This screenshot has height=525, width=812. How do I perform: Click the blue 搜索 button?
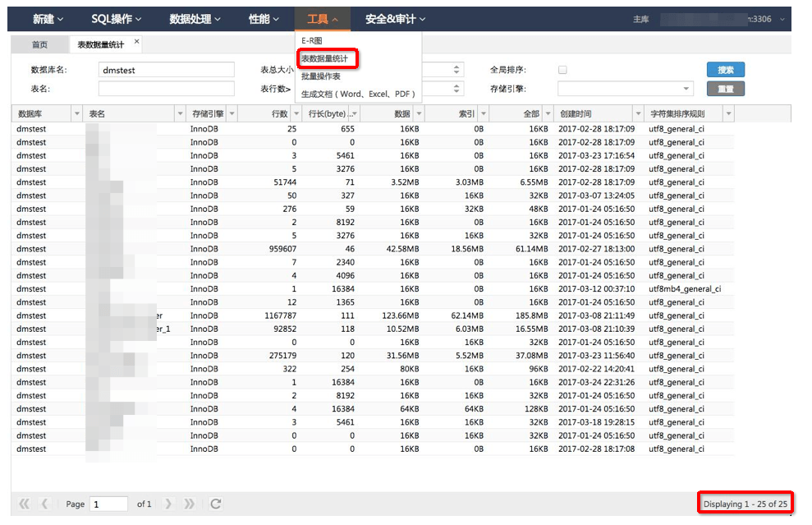point(726,70)
